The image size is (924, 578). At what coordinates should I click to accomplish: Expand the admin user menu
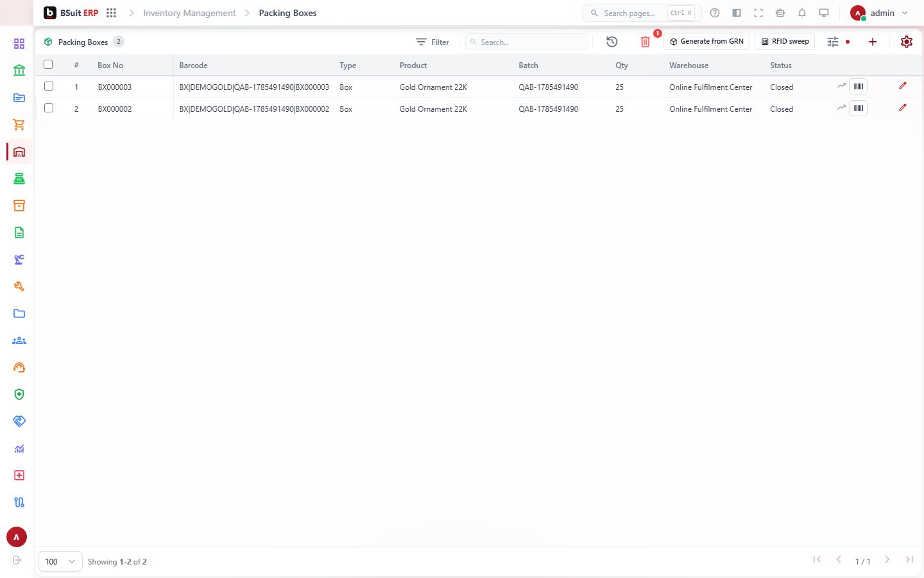(x=879, y=13)
